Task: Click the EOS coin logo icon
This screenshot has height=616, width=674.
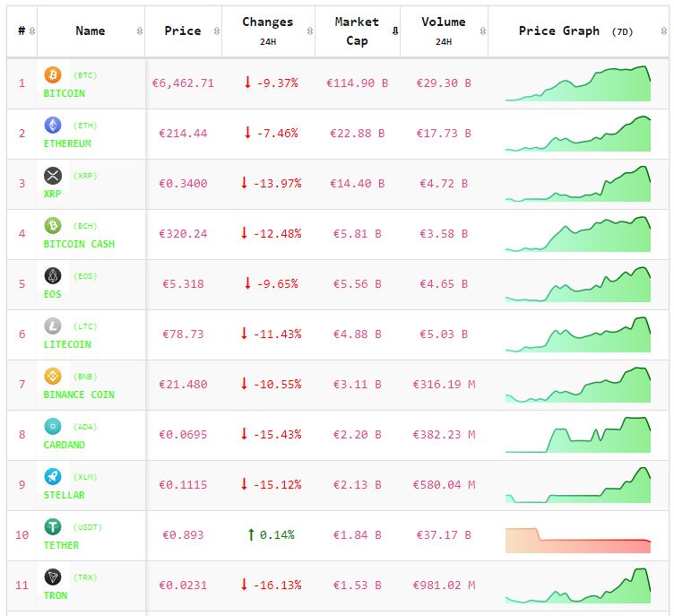Action: click(x=53, y=276)
